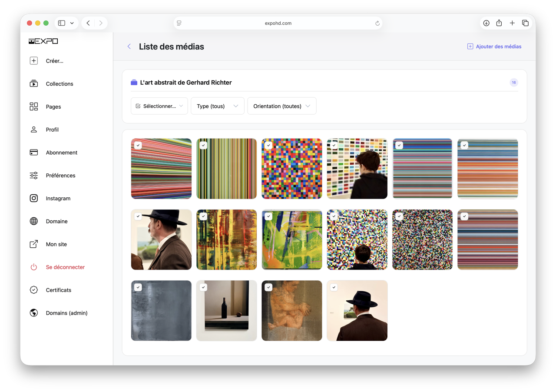Image resolution: width=556 pixels, height=392 pixels.
Task: Toggle checkbox on the vertical stripes painting
Action: point(203,146)
